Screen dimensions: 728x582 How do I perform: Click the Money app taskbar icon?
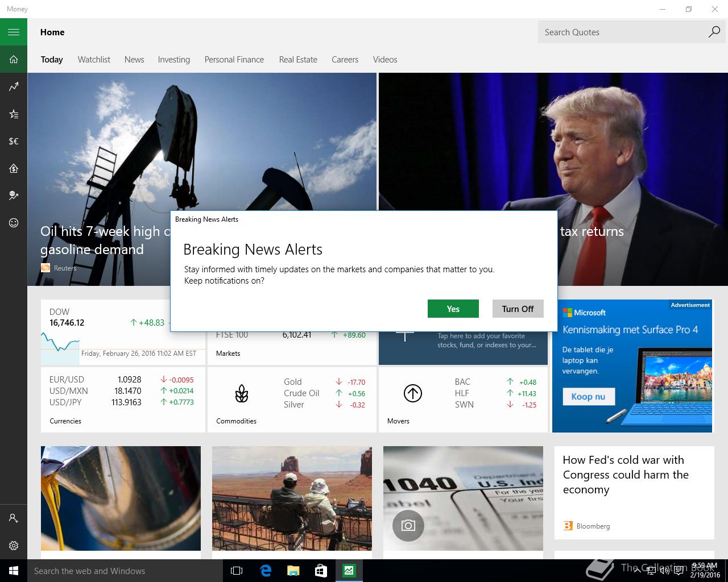tap(349, 571)
